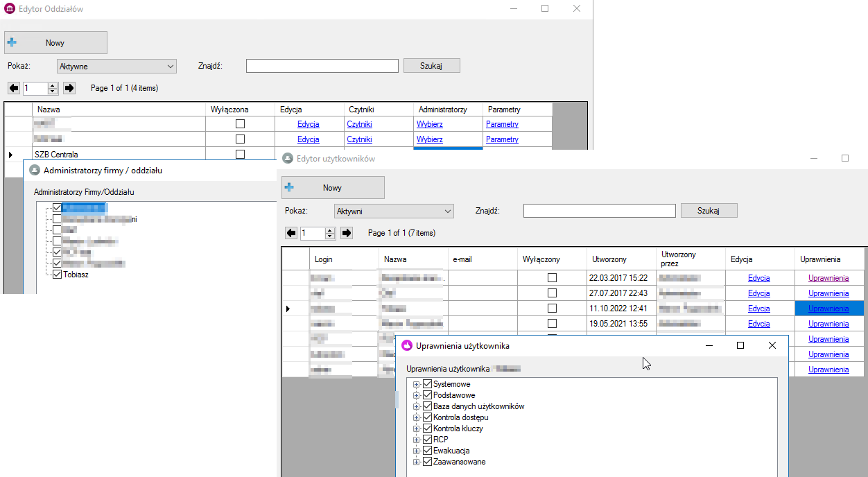
Task: Expand the Zaawansowane permissions node
Action: 416,462
